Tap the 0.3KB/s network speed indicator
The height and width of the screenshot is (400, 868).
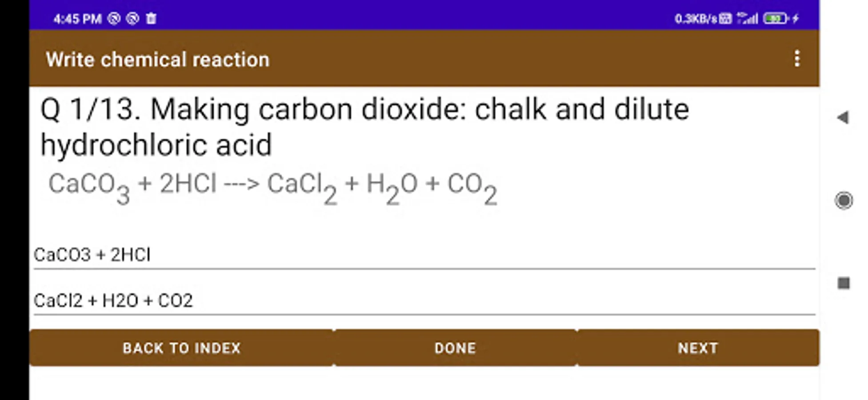pyautogui.click(x=696, y=19)
